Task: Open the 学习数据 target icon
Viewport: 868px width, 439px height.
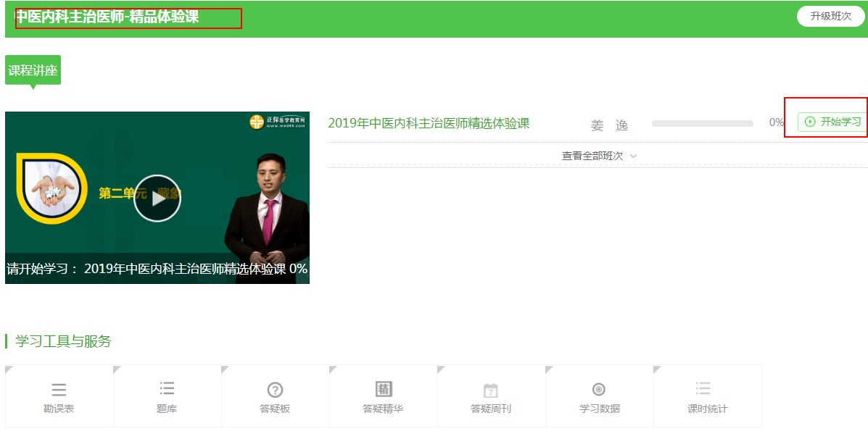Action: point(599,389)
